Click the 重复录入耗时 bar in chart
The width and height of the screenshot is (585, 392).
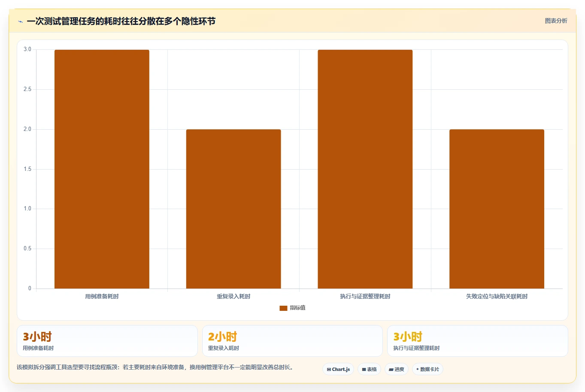point(233,209)
